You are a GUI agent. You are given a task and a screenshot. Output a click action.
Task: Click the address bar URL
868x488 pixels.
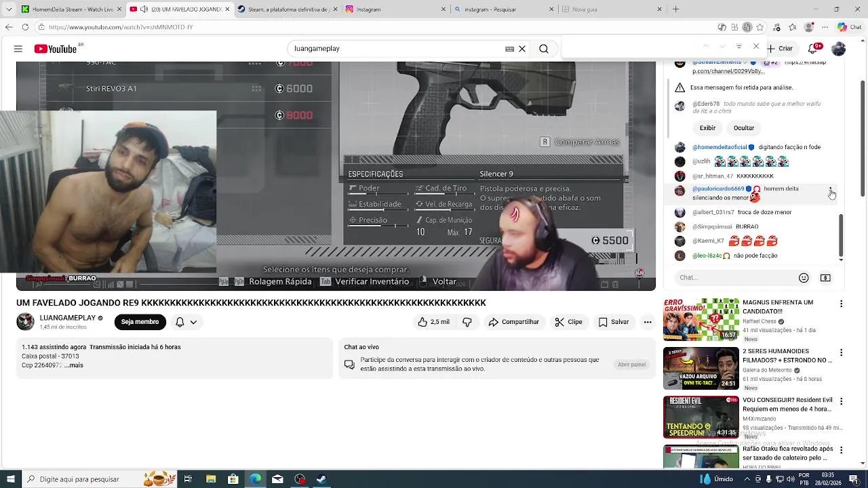coord(121,27)
